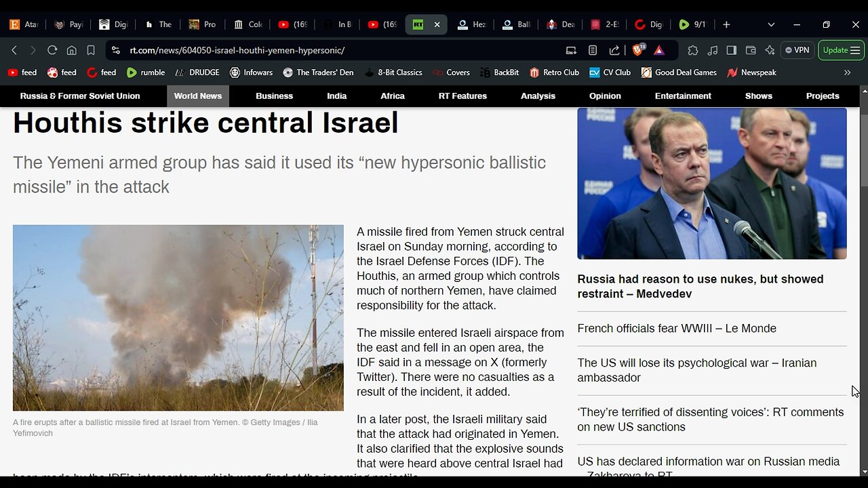Open Russia & Former Soviet Union section

[x=80, y=96]
